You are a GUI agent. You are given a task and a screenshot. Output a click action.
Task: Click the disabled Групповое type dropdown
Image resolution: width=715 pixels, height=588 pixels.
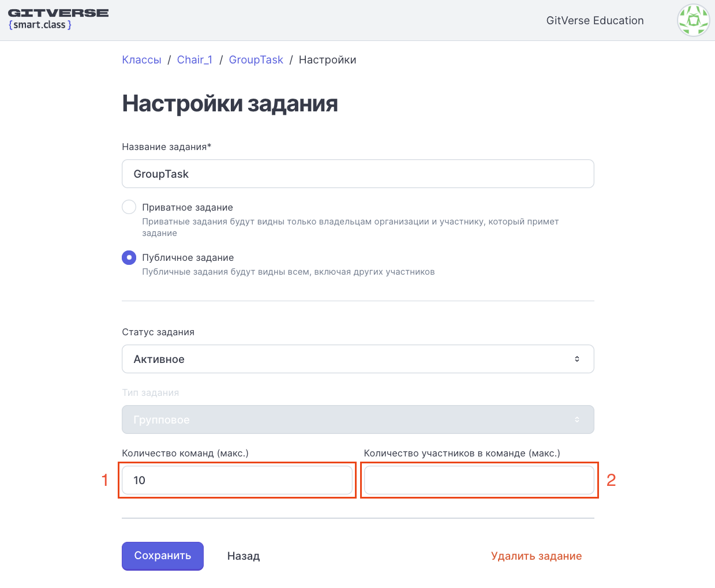358,420
